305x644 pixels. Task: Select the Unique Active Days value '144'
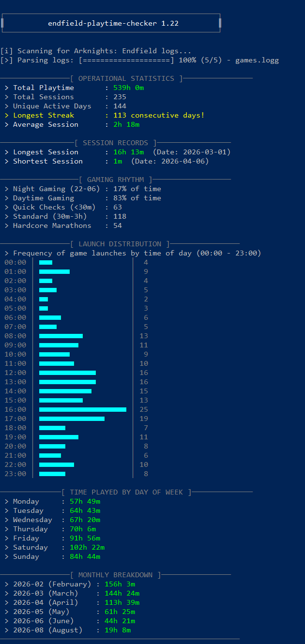pos(120,106)
